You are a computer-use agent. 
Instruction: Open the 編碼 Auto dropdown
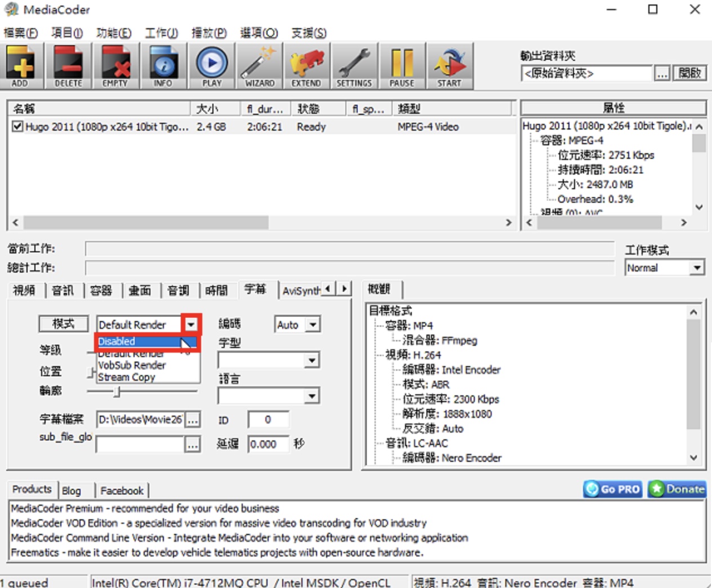click(x=313, y=324)
